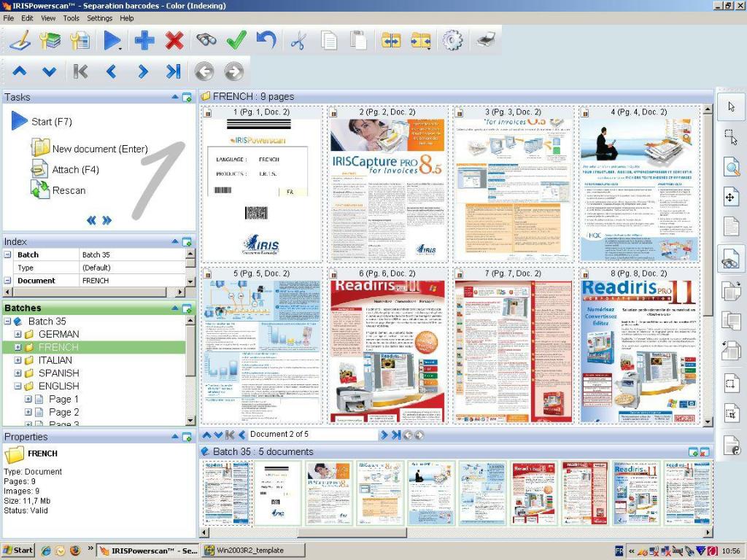Expand Page 1 under ENGLISH
Image resolution: width=747 pixels, height=560 pixels.
(x=28, y=399)
